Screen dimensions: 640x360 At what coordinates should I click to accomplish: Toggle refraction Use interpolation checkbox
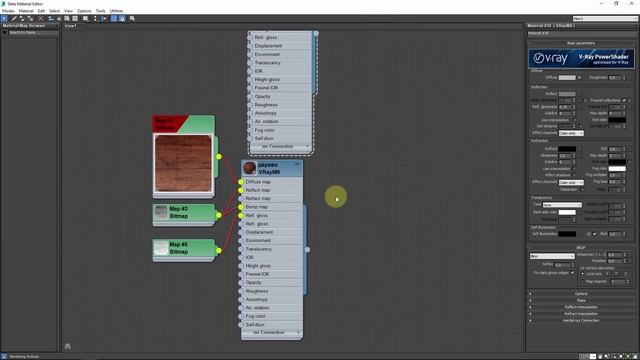(x=573, y=169)
